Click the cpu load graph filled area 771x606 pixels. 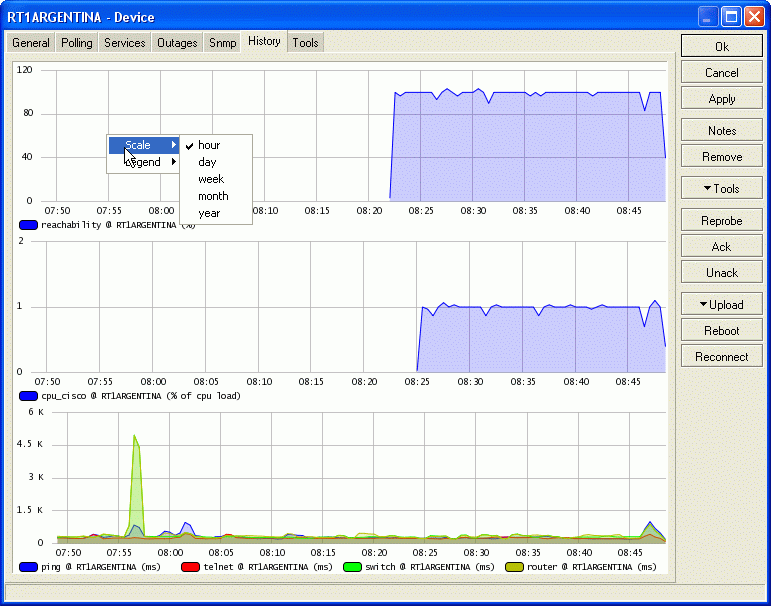click(541, 339)
